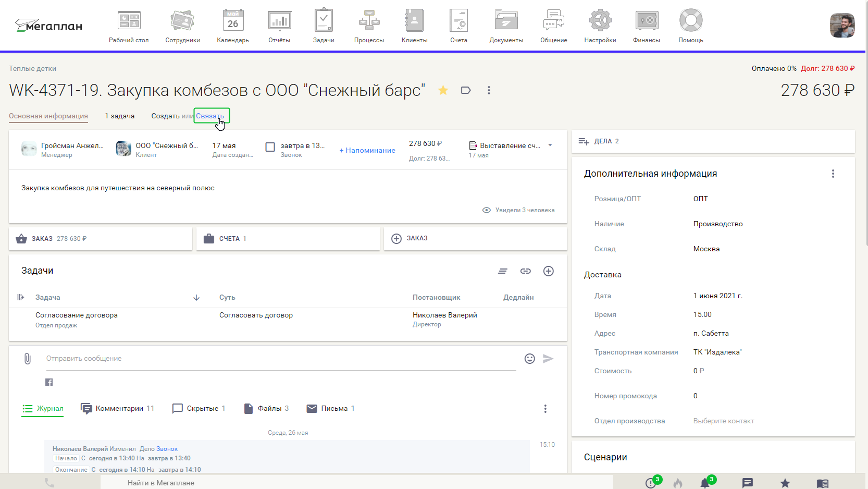Open the Сотрудники section
The width and height of the screenshot is (868, 489).
coord(182,26)
